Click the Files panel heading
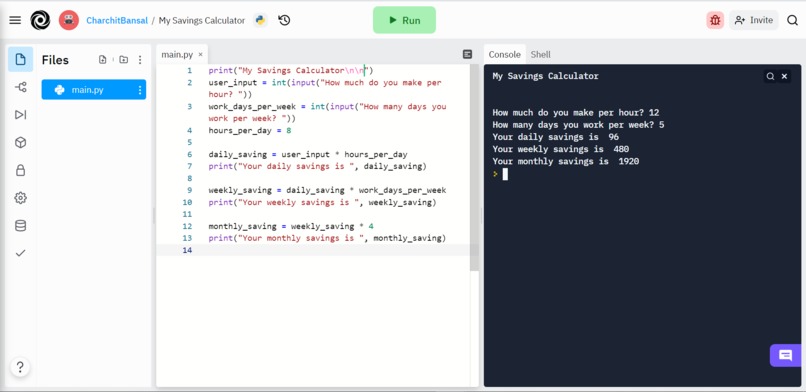Screen dimensions: 806x392 point(55,60)
